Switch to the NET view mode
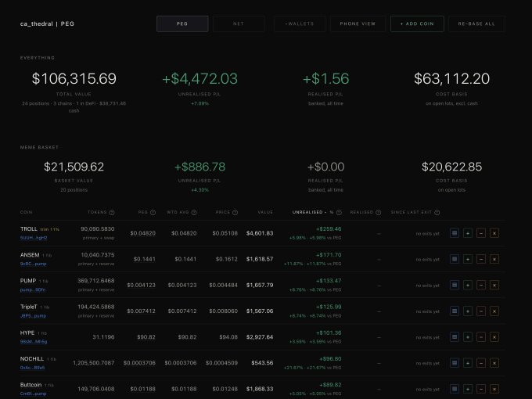532x399 pixels. click(239, 23)
